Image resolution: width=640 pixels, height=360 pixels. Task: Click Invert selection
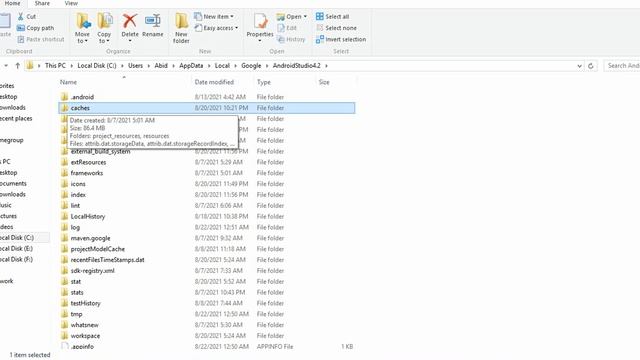341,39
